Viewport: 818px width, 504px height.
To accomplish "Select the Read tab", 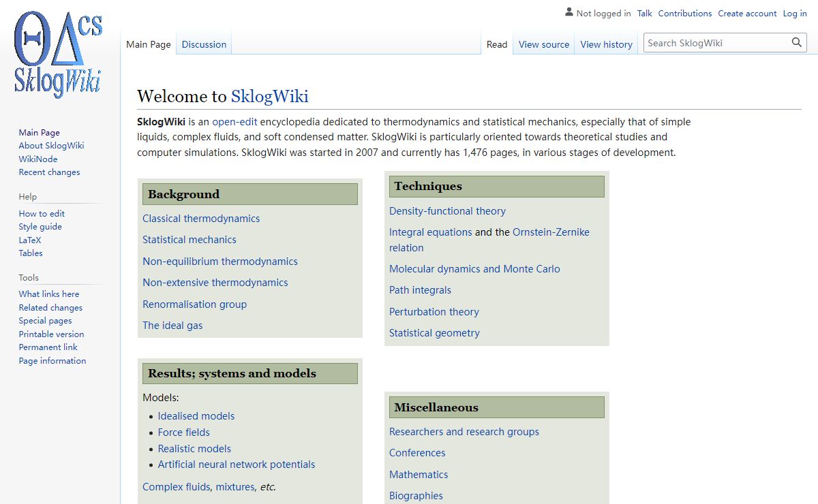I will [x=496, y=44].
